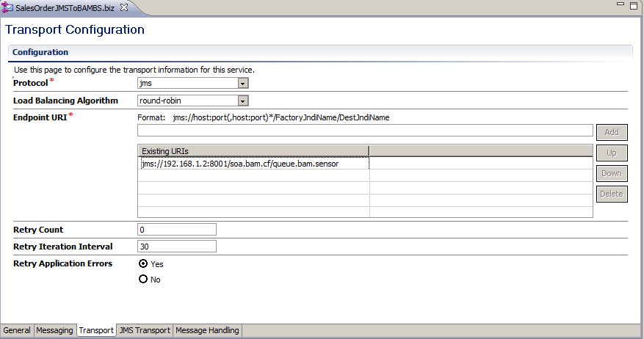
Task: Open the Protocol dropdown arrow
Action: pyautogui.click(x=243, y=84)
